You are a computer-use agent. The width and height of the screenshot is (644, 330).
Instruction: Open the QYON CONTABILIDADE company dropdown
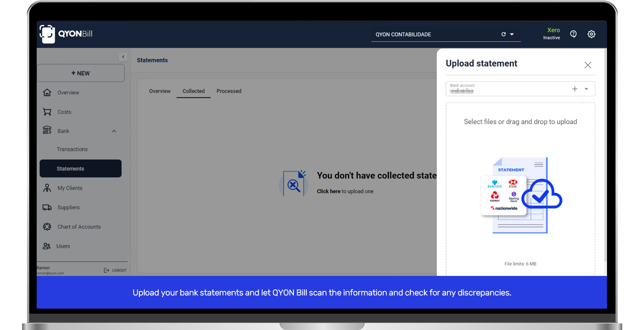[512, 34]
